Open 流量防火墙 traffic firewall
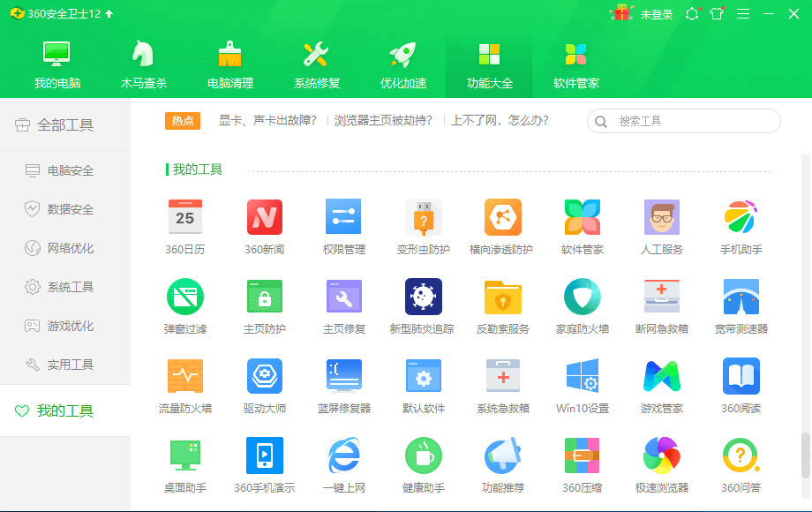 [x=184, y=386]
